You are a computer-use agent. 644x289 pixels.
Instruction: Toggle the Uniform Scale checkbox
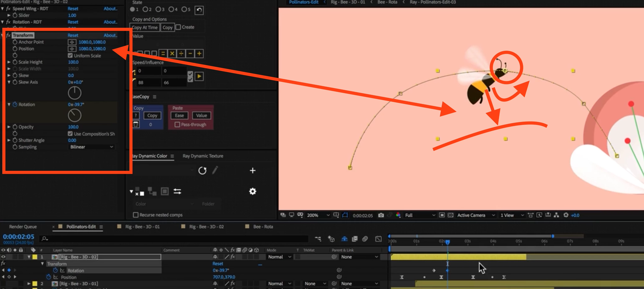coord(70,56)
